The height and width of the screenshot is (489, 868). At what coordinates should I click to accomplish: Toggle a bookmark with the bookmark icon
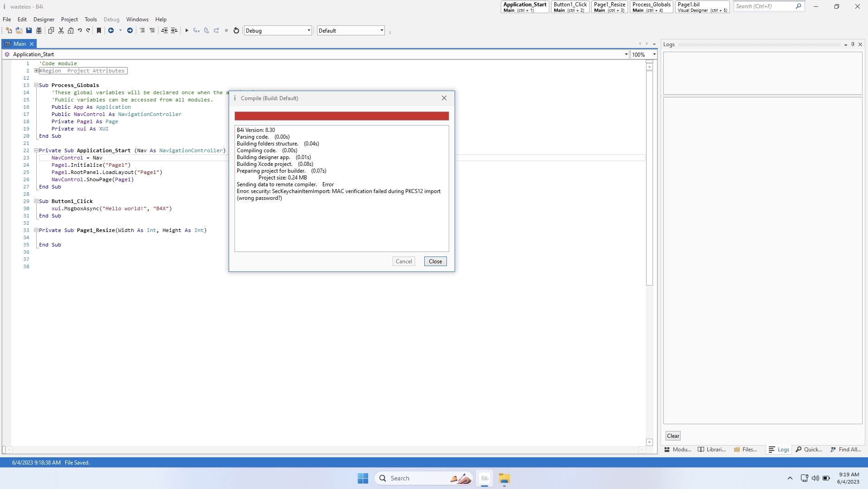99,30
